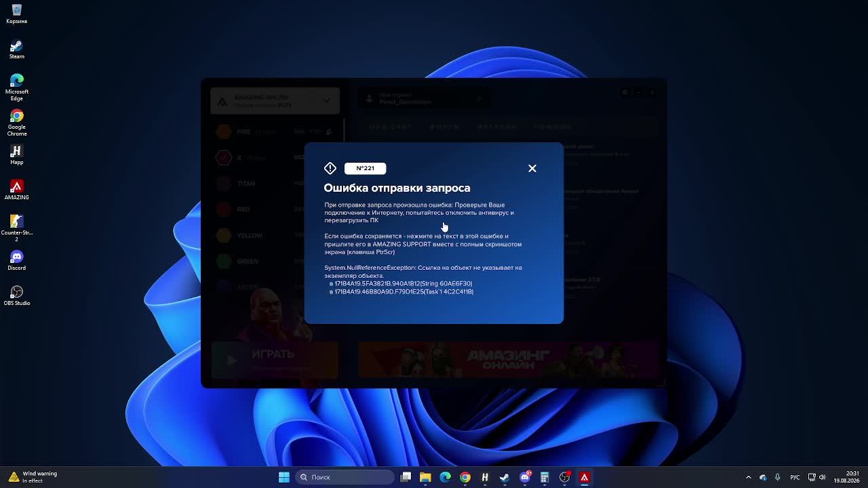Open the Happ desktop shortcut

16,155
